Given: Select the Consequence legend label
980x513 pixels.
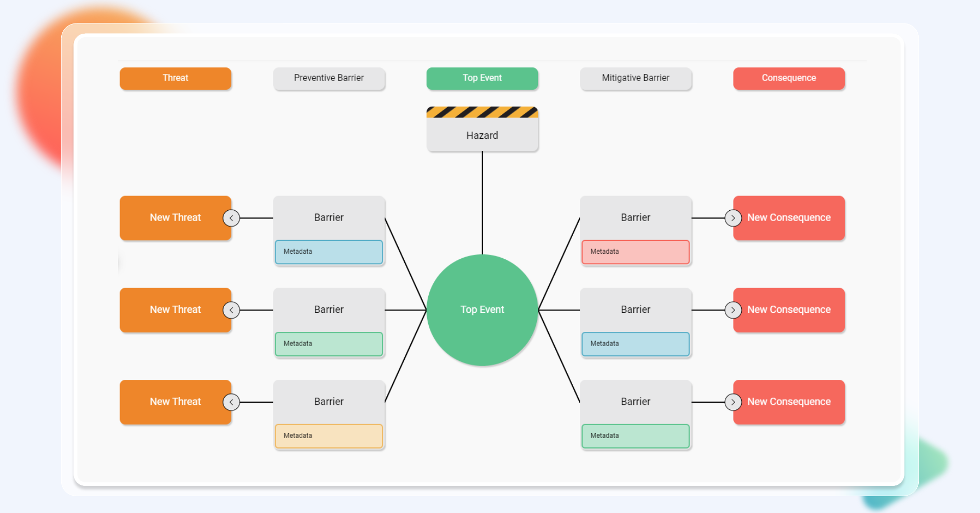Looking at the screenshot, I should [789, 78].
